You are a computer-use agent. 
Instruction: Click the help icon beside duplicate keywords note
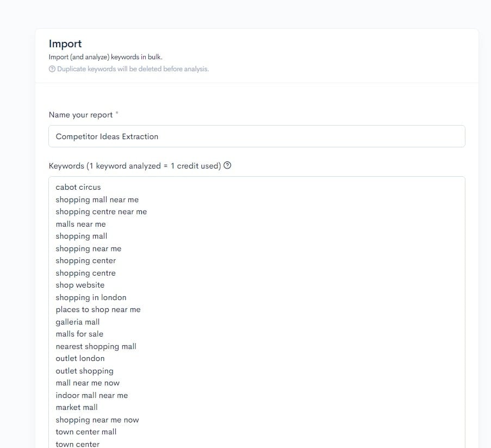click(52, 69)
